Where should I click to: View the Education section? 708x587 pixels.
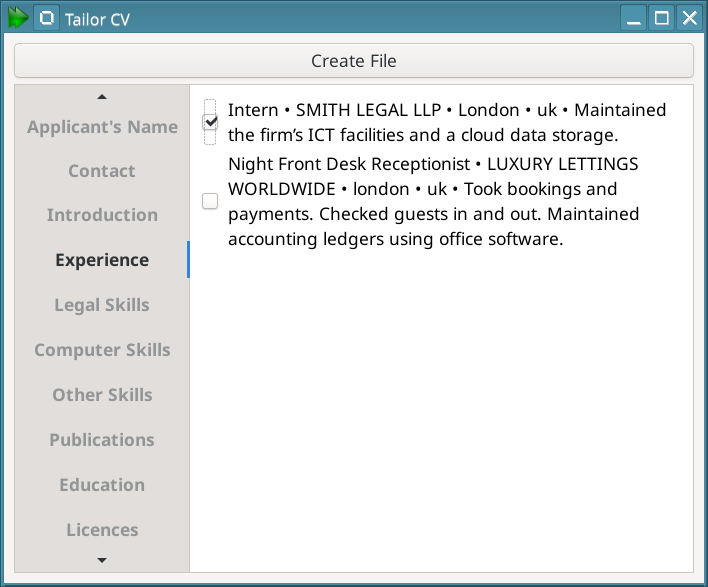[x=102, y=485]
